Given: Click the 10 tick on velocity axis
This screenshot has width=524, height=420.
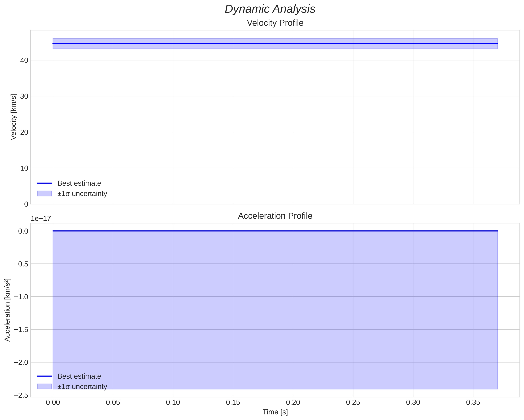Looking at the screenshot, I should [24, 168].
